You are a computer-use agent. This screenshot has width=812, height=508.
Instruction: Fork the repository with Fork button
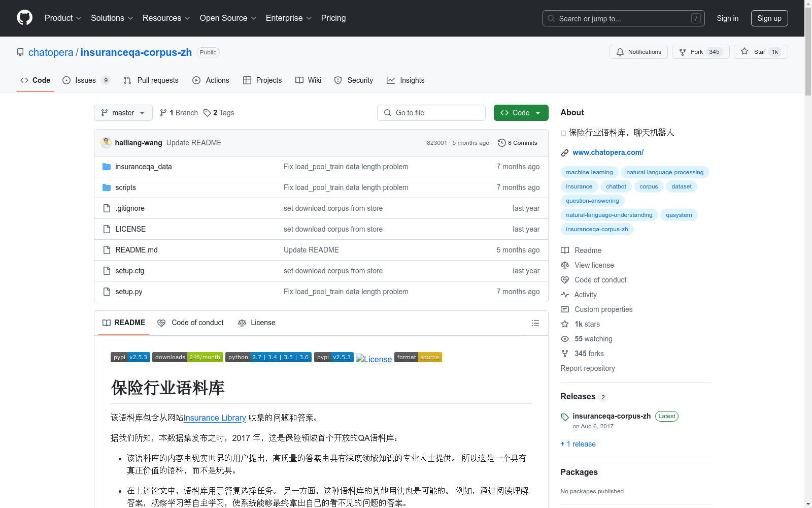(700, 52)
